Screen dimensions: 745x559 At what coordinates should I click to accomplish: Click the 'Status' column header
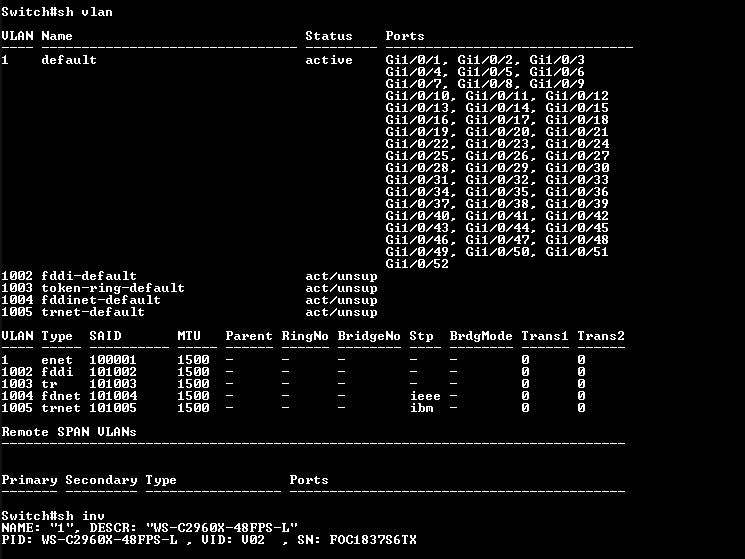(x=329, y=36)
